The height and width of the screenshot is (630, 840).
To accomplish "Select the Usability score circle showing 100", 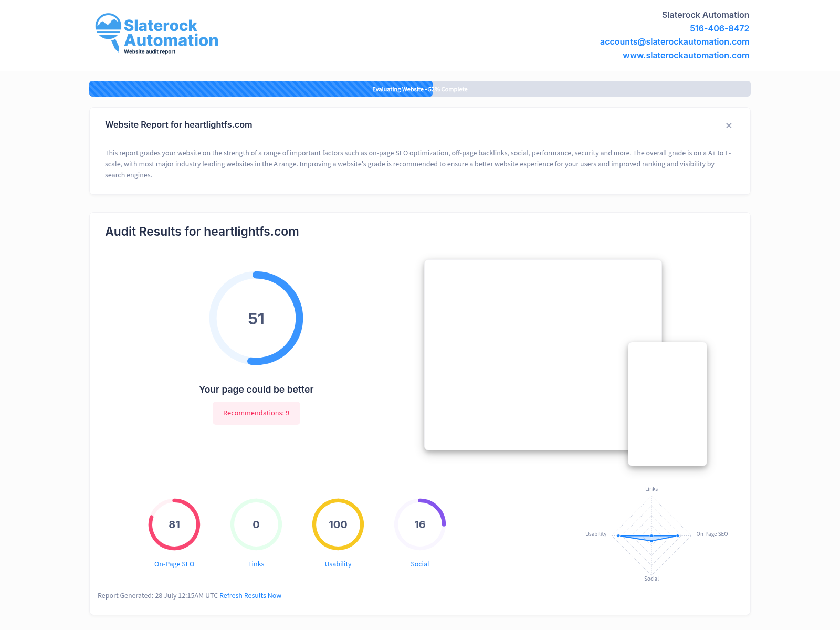I will point(338,524).
